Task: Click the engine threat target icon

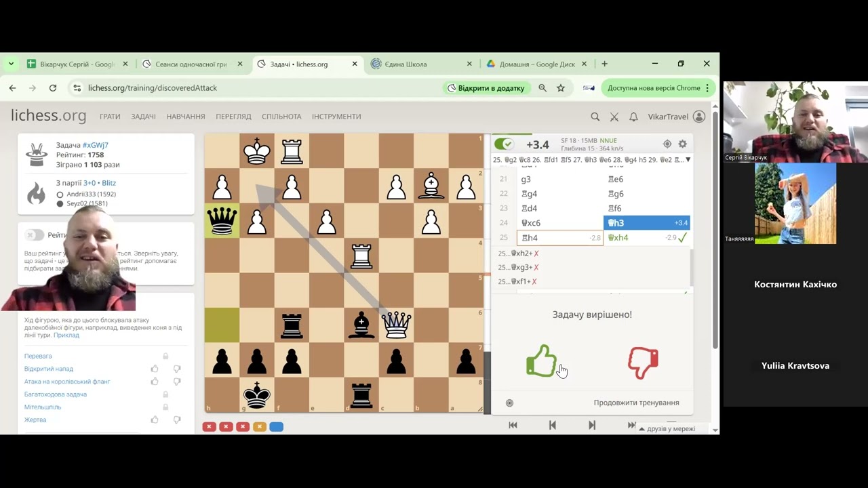Action: (667, 144)
